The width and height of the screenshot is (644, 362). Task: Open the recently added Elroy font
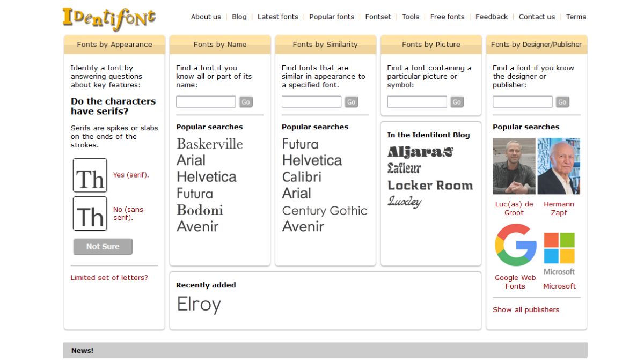tap(199, 305)
